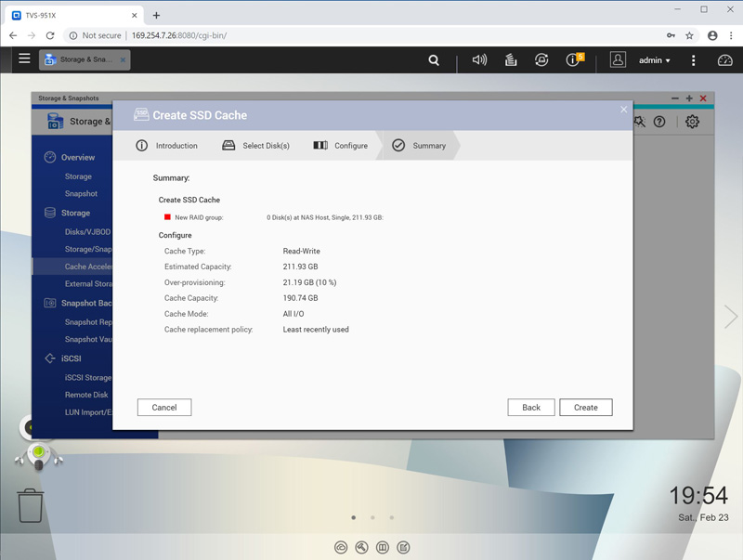Expand the admin account dropdown
This screenshot has height=560, width=743.
(655, 60)
